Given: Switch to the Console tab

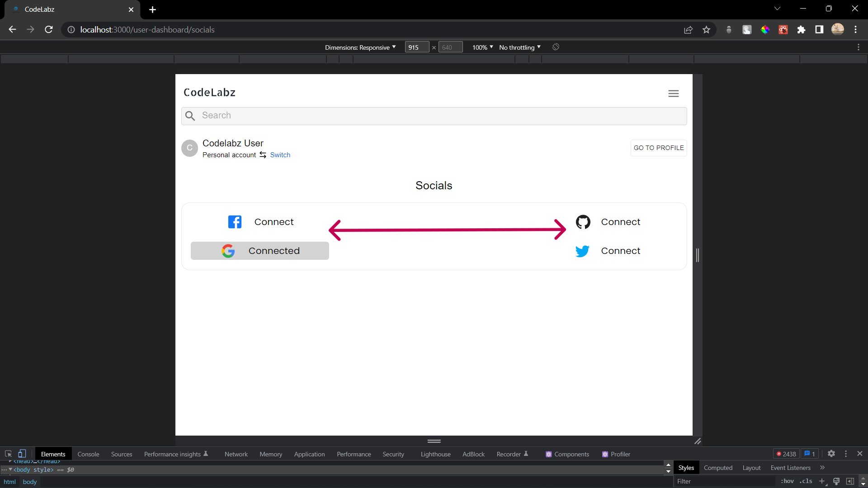Looking at the screenshot, I should coord(88,454).
